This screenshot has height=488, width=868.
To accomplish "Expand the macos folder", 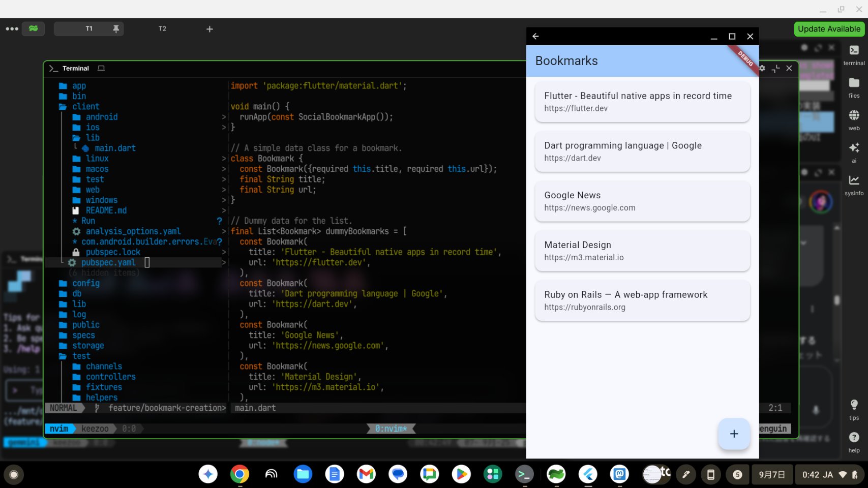I will coord(91,169).
